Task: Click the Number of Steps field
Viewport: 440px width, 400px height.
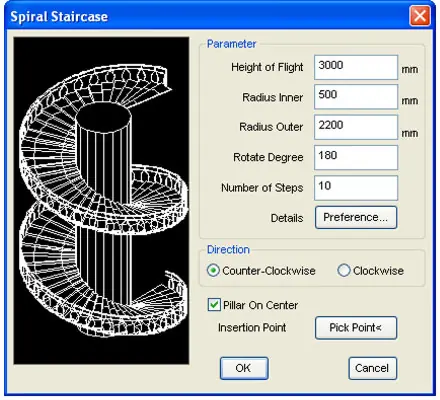Action: pos(356,188)
